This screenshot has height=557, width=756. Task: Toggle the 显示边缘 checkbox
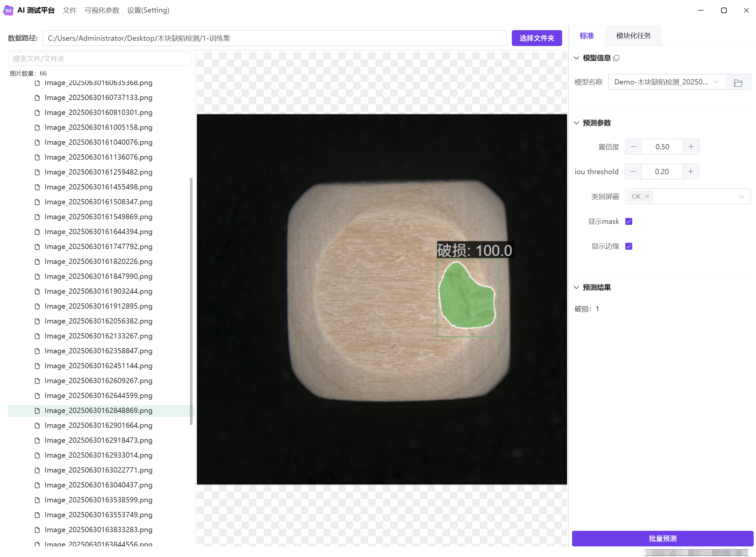tap(629, 246)
